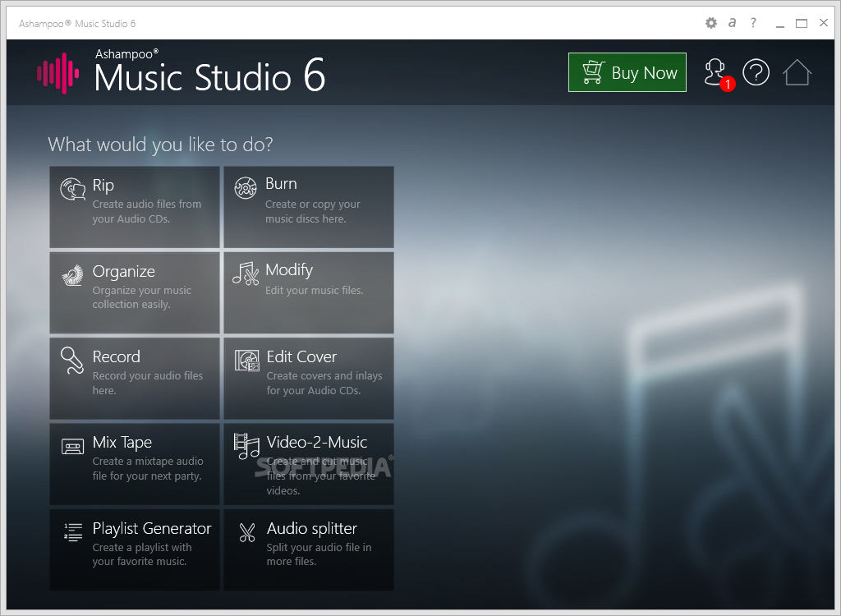Screen dimensions: 841x616
Task: Click the red notification badge showing 1
Action: click(x=728, y=85)
